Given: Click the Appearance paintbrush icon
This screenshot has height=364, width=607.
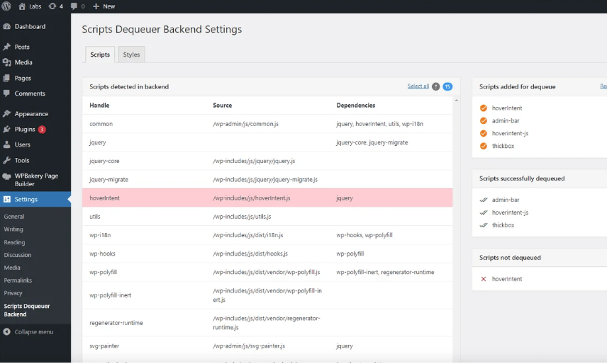Looking at the screenshot, I should tap(7, 114).
